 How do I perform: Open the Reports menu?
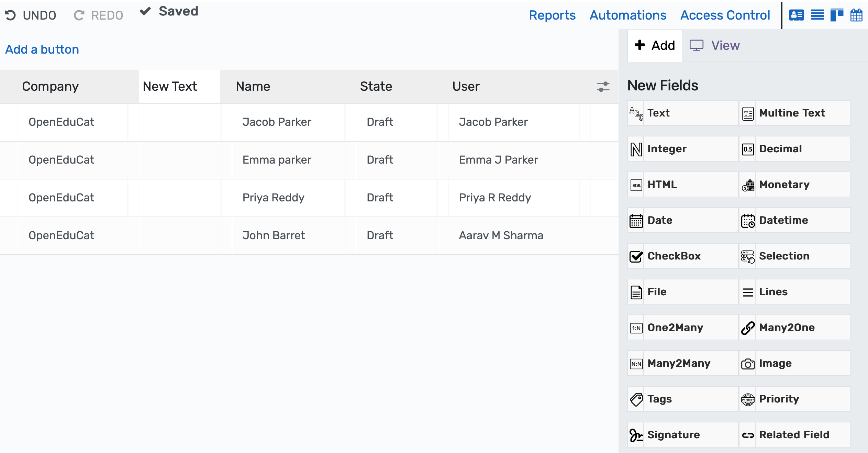(552, 15)
